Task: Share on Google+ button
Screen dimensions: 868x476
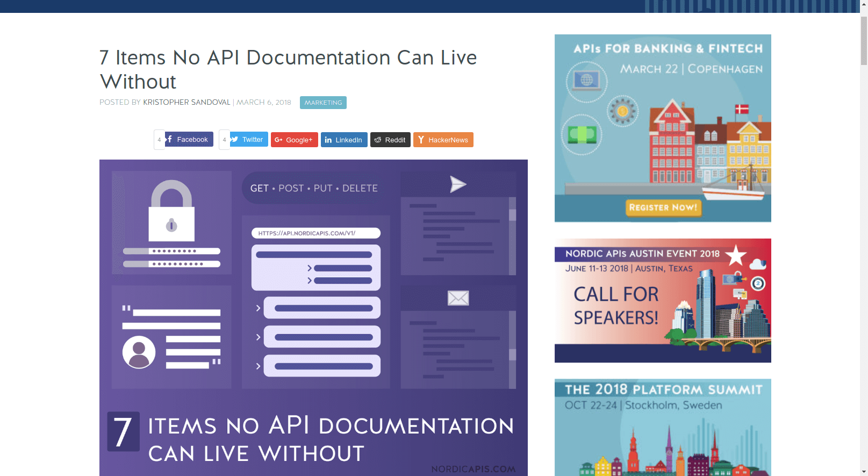Action: pyautogui.click(x=294, y=140)
